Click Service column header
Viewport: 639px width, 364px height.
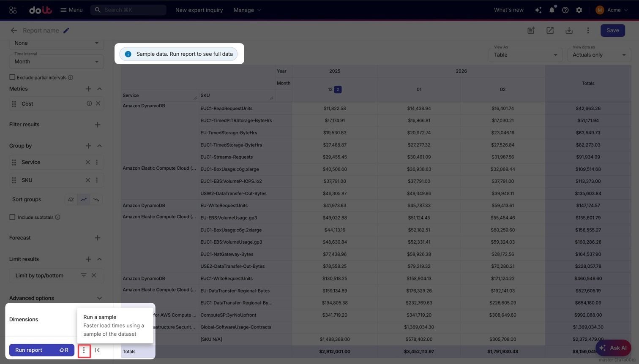[131, 95]
